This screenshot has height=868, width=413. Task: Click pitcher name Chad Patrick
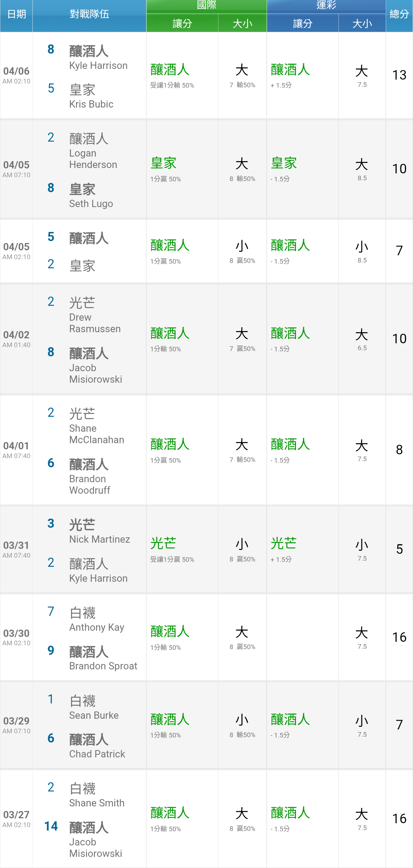pyautogui.click(x=97, y=754)
